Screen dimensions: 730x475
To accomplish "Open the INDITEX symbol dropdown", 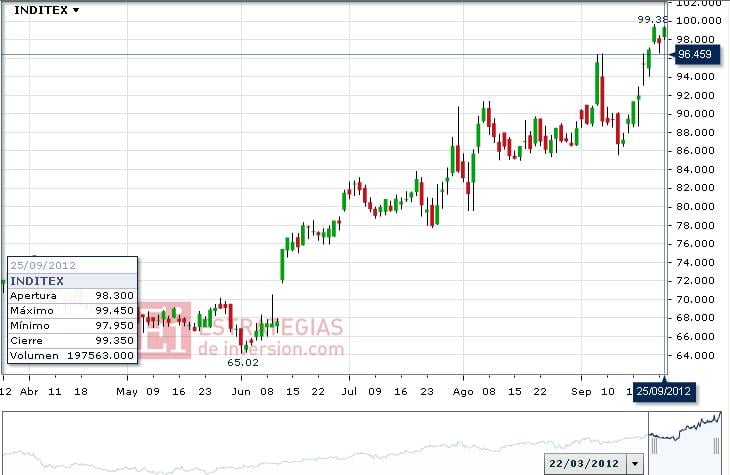I will tap(47, 10).
